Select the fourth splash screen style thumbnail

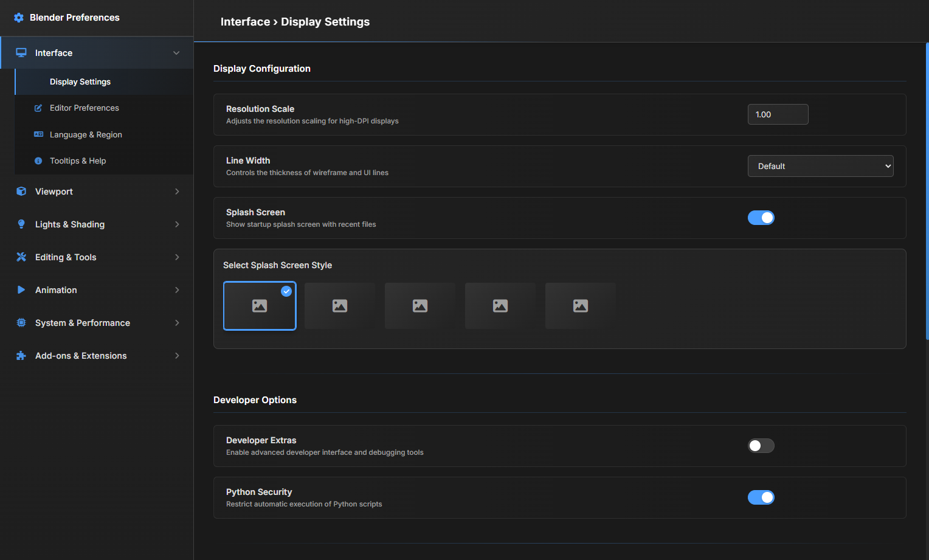pyautogui.click(x=500, y=306)
